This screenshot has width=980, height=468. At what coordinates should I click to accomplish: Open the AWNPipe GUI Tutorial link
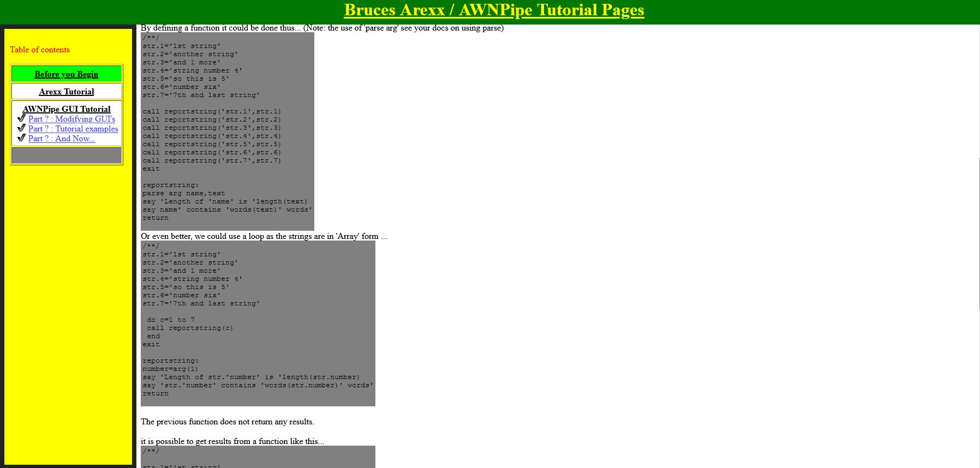tap(67, 109)
